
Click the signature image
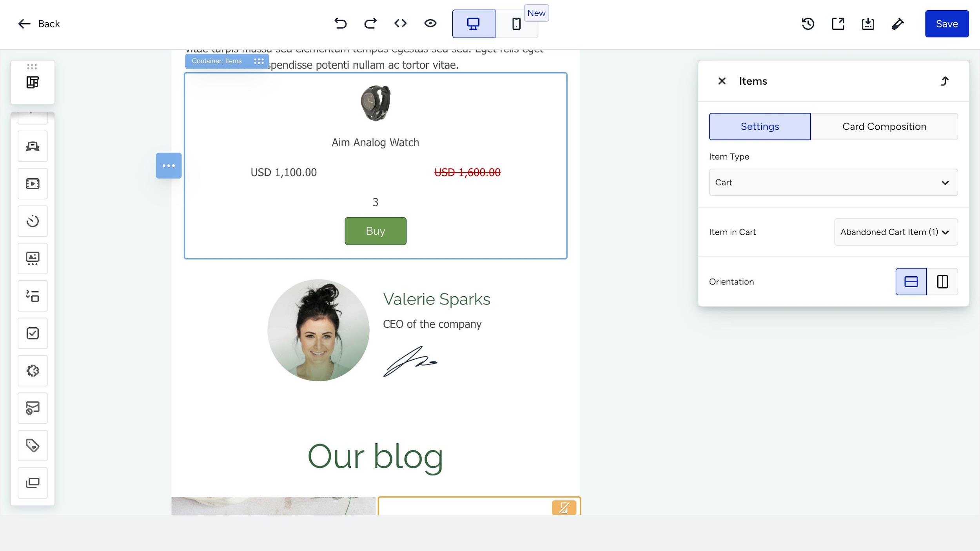[410, 361]
